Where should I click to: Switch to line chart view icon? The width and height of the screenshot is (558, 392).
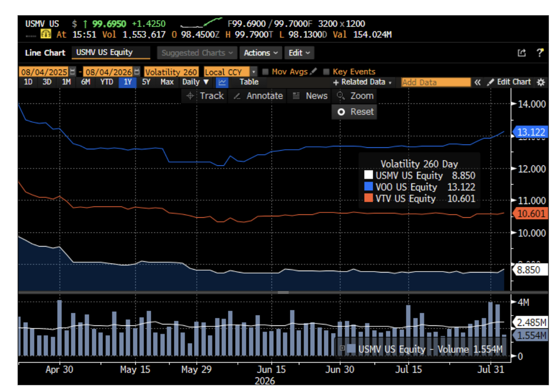pyautogui.click(x=222, y=82)
